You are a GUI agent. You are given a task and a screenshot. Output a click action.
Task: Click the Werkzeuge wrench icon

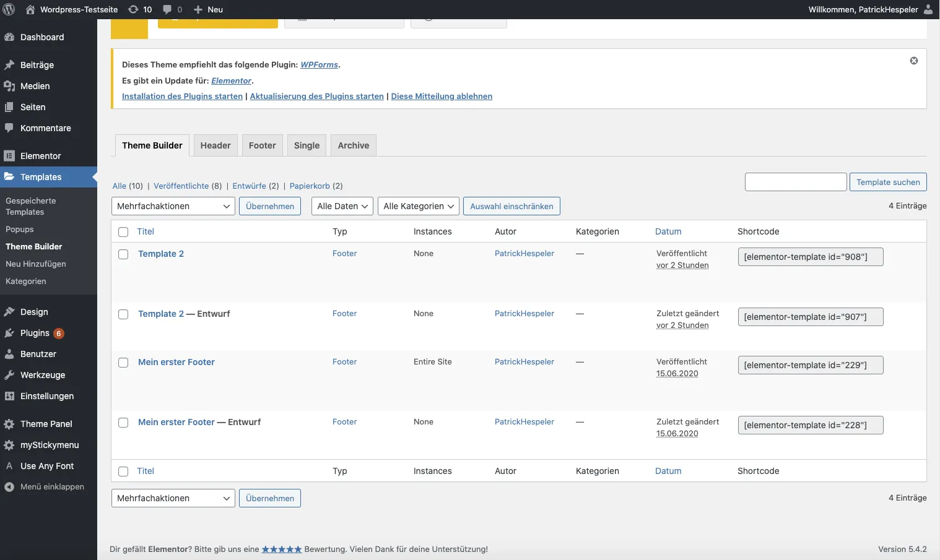9,375
